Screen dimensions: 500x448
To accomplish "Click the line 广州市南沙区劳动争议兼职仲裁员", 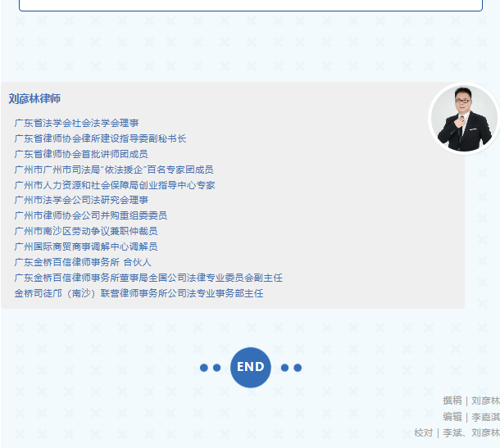I will 86,231.
